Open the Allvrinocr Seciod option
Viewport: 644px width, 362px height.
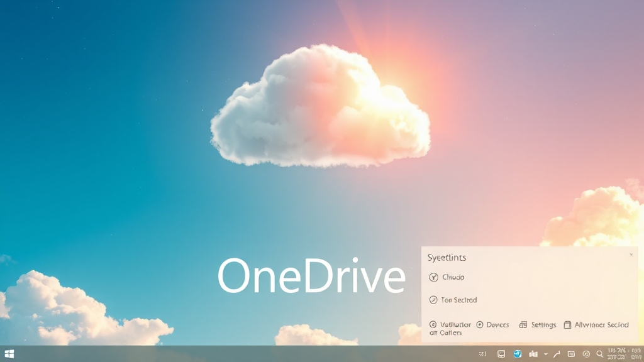(601, 325)
